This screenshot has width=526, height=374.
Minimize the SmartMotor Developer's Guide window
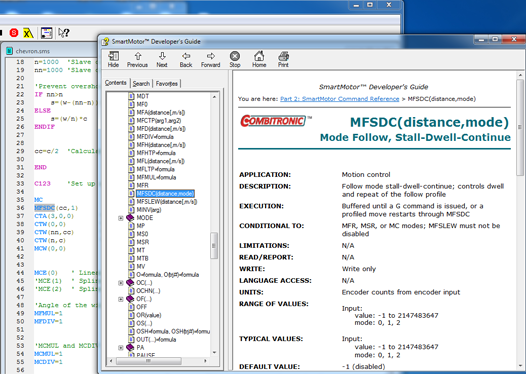coord(481,40)
